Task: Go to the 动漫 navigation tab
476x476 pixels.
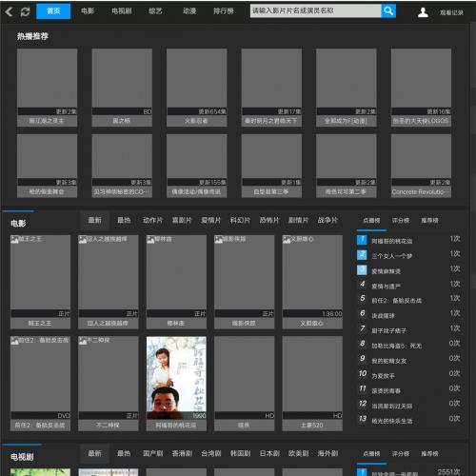Action: click(189, 11)
